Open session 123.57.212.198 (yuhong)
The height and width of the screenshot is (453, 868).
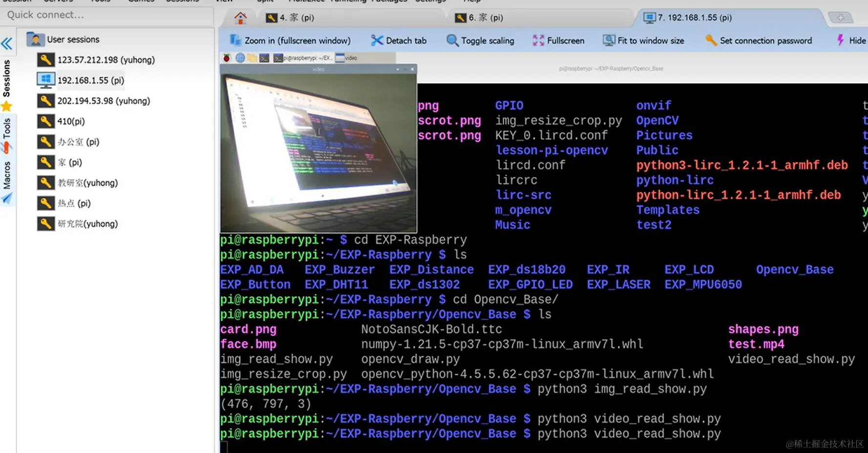pos(106,60)
